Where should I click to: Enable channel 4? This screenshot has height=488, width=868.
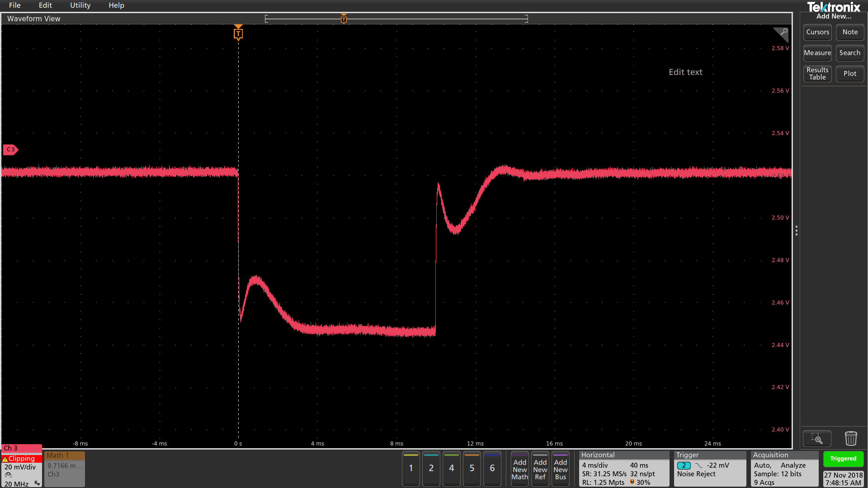[452, 469]
